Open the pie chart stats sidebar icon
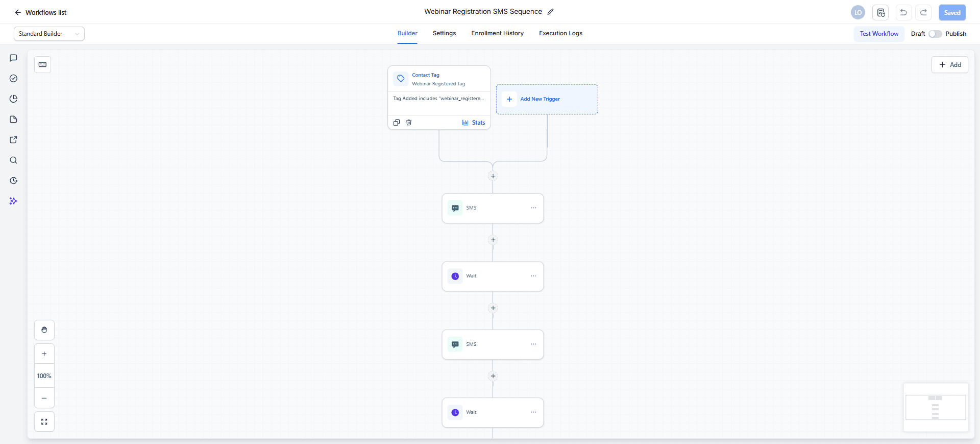This screenshot has height=444, width=980. pyautogui.click(x=14, y=99)
